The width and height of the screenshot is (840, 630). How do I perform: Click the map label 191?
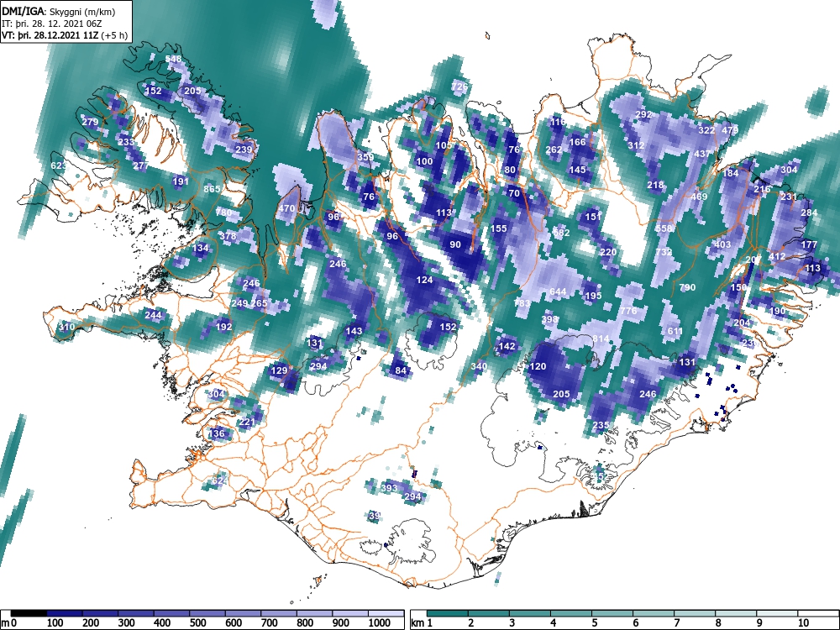click(181, 181)
